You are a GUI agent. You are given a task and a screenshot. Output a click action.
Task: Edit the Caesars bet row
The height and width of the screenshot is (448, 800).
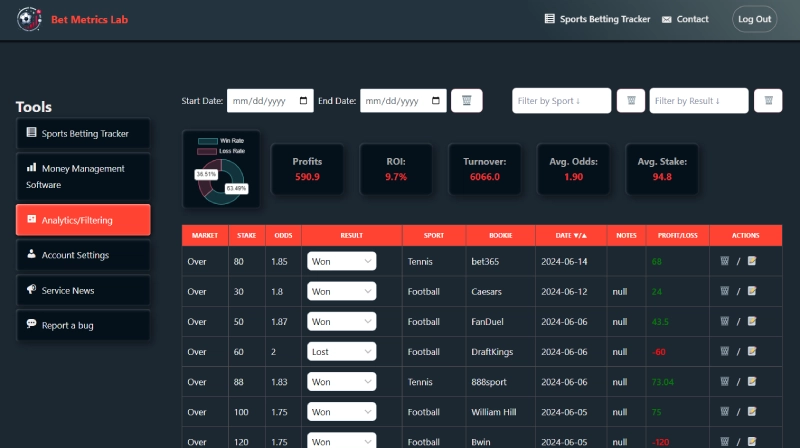coord(752,291)
